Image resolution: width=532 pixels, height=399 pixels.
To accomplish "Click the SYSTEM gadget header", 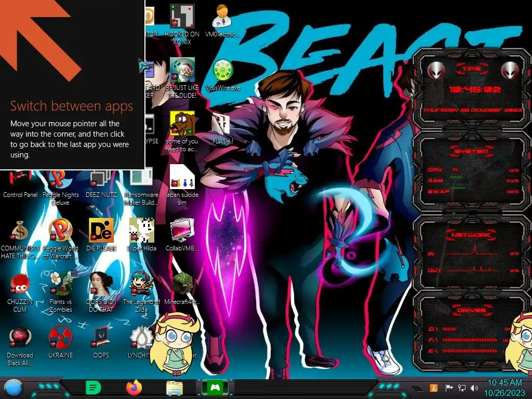I will [x=471, y=151].
